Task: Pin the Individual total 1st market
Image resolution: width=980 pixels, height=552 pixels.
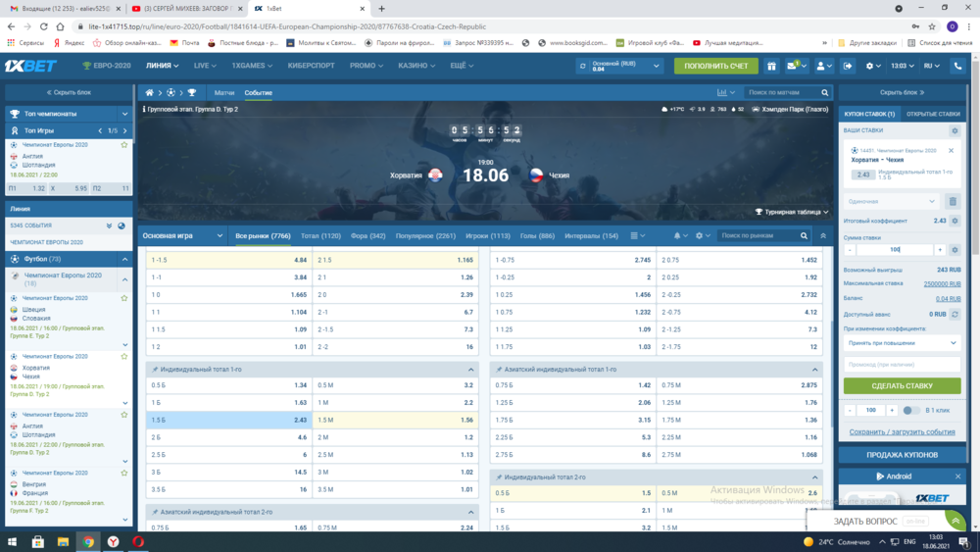Action: (155, 370)
